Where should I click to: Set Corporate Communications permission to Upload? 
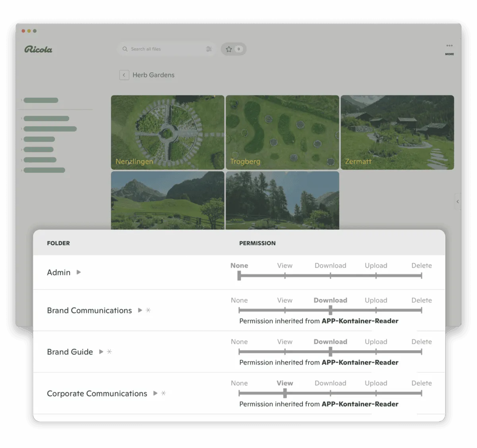coord(376,383)
